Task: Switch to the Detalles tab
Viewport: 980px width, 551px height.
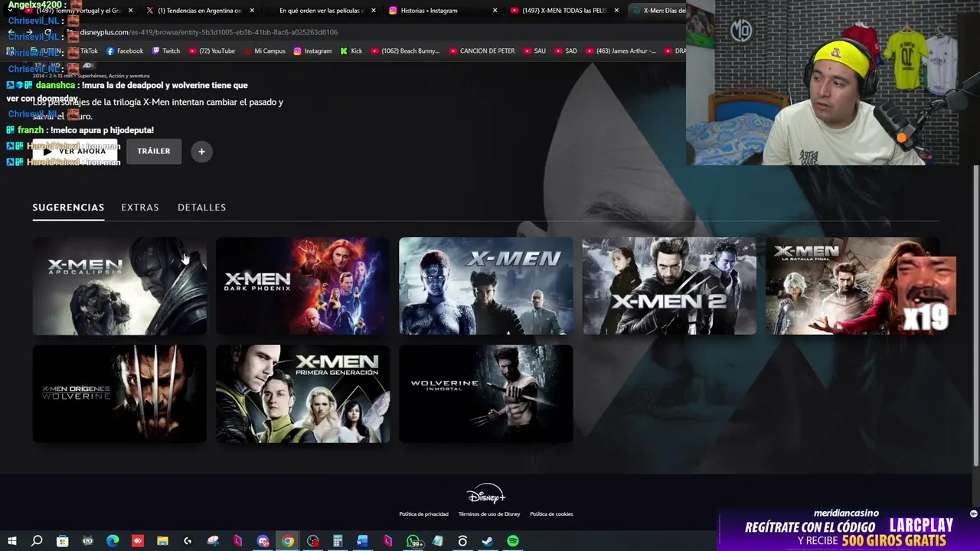Action: pyautogui.click(x=201, y=207)
